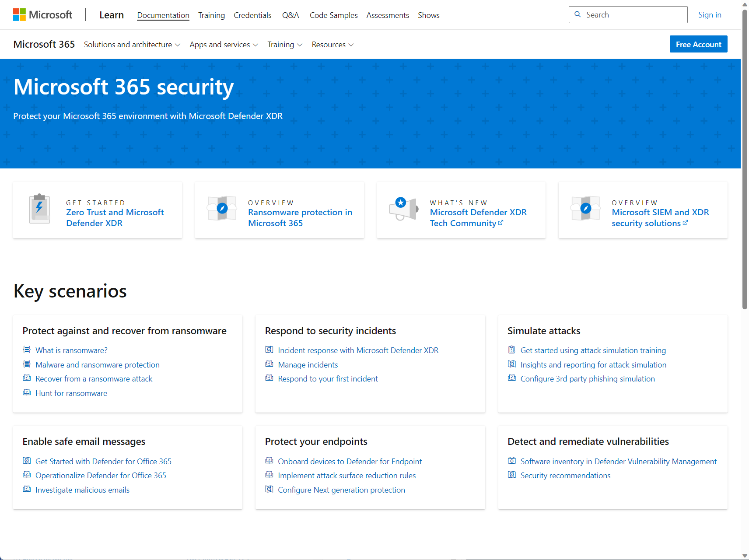749x560 pixels.
Task: Click Microsoft 365 product title link
Action: [44, 44]
